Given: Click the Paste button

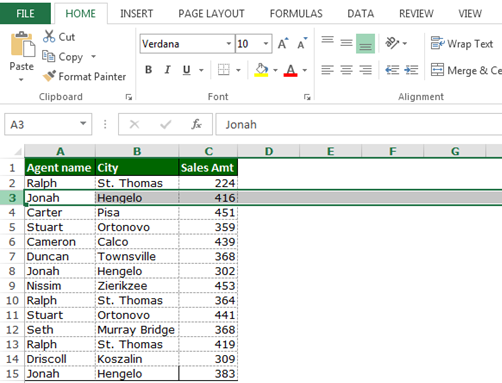Looking at the screenshot, I should tap(22, 57).
